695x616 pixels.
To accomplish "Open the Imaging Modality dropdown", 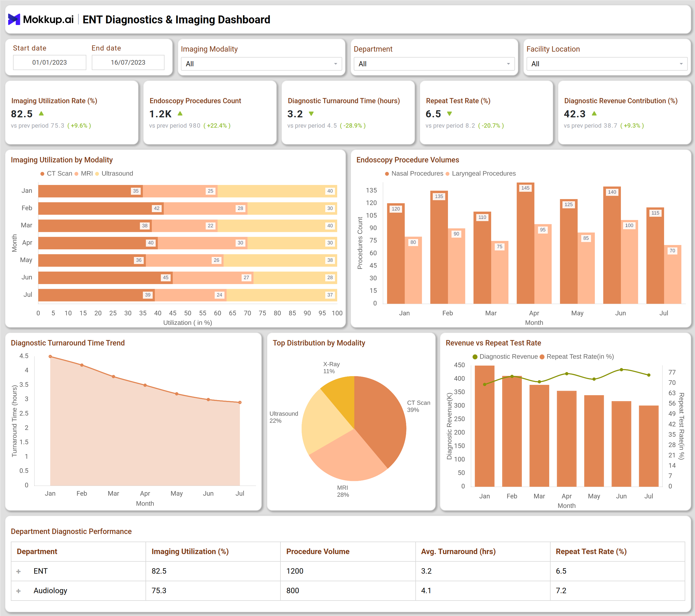I will [261, 64].
